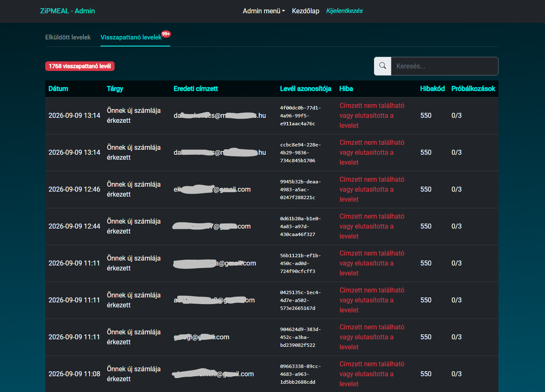The width and height of the screenshot is (545, 392).
Task: Click the 99+ badge on the tab
Action: (x=166, y=34)
